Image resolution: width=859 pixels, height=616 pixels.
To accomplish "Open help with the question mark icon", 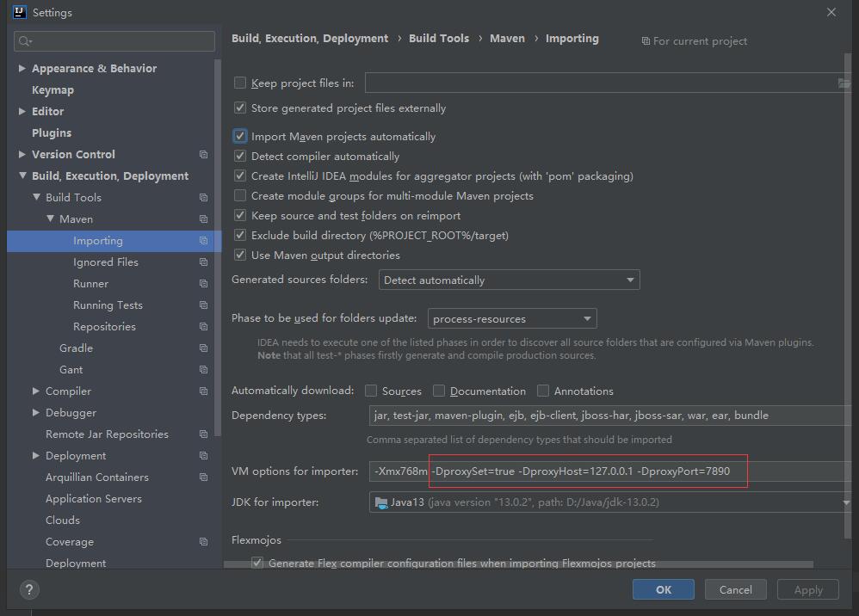I will coord(29,589).
